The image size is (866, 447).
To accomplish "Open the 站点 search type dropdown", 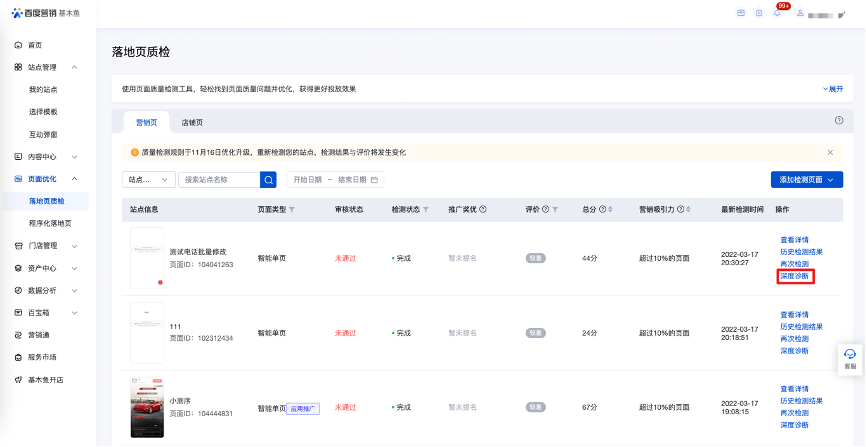I will 148,180.
